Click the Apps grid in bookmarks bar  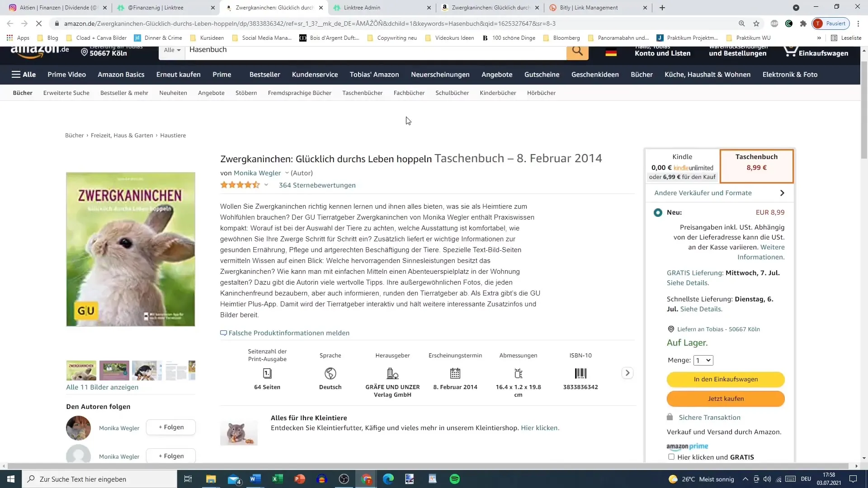(18, 38)
